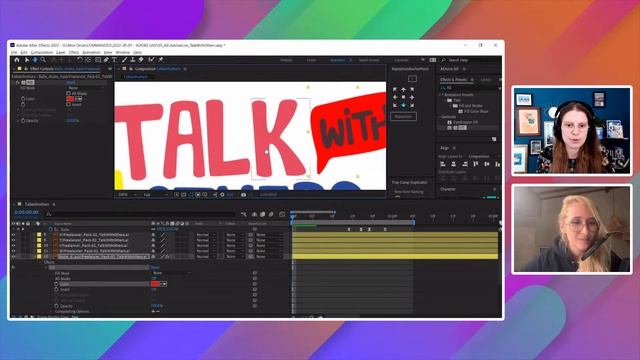Select the Pen tool
The height and width of the screenshot is (360, 640).
tap(106, 60)
